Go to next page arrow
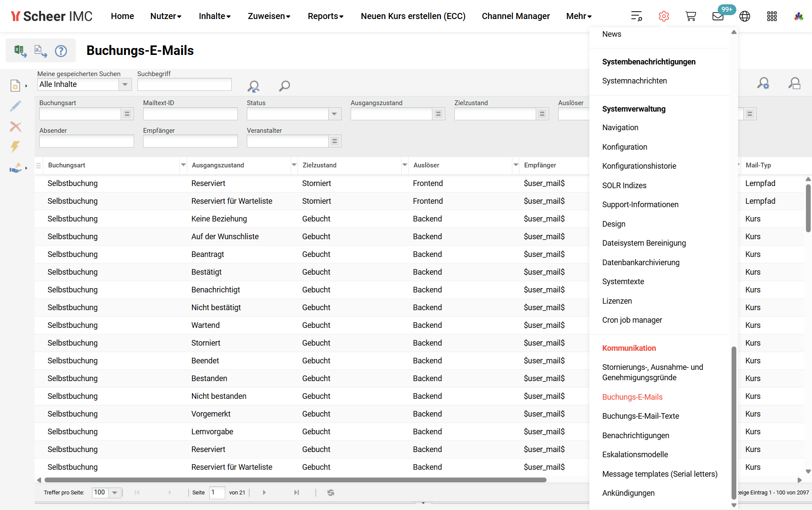This screenshot has height=510, width=812. [x=264, y=493]
